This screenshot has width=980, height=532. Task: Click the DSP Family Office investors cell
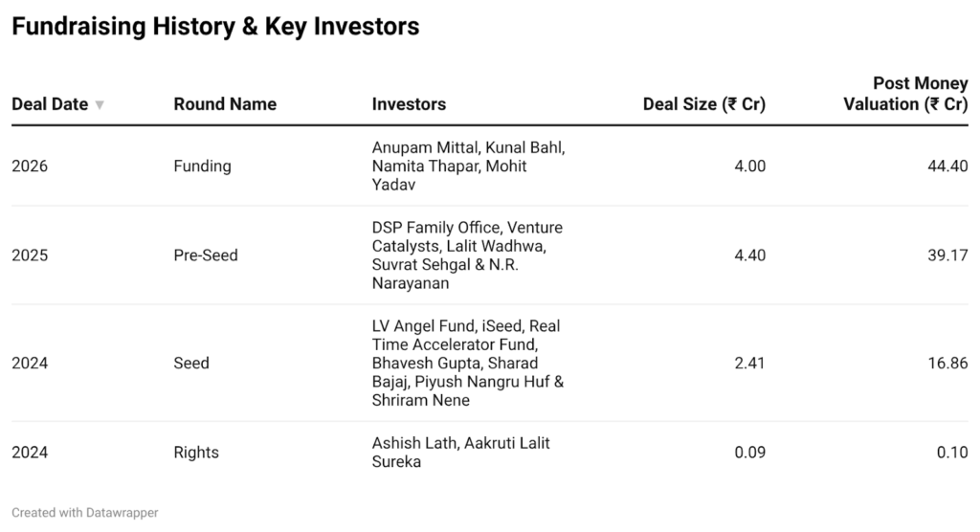[x=467, y=255]
